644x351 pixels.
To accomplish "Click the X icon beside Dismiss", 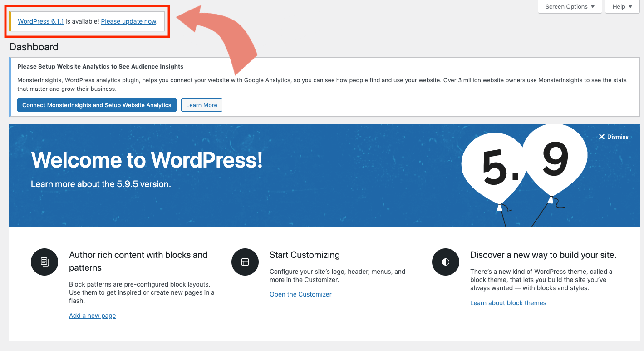I will 602,136.
